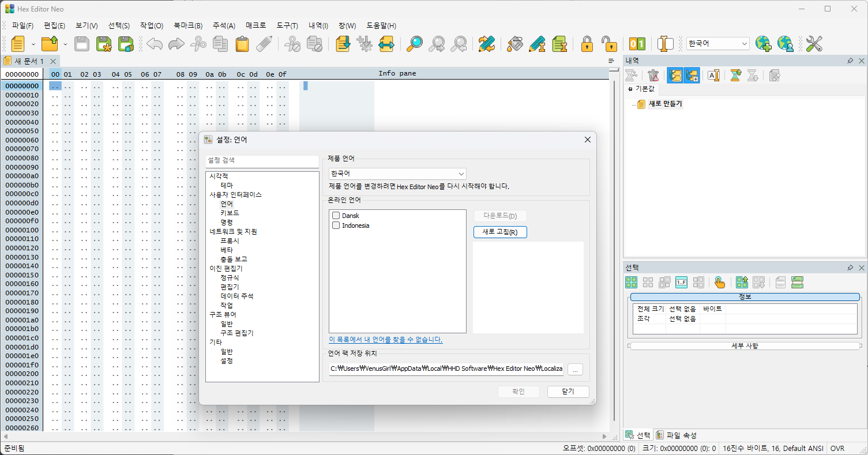
Task: Open the 도움말(H) menu
Action: click(x=382, y=26)
